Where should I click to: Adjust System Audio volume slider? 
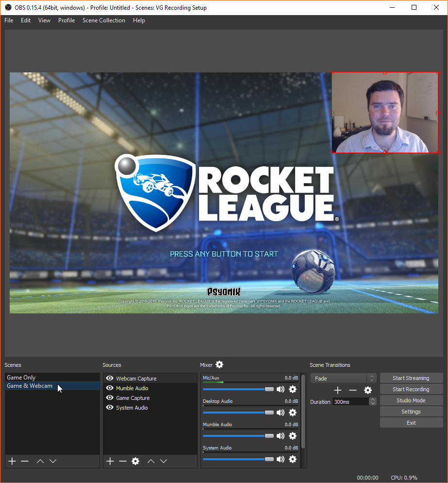[x=238, y=459]
